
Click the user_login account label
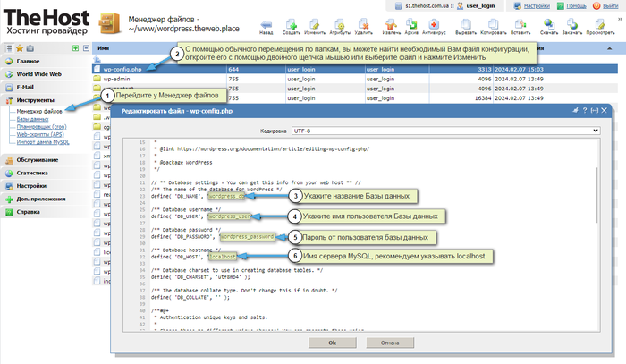[480, 6]
